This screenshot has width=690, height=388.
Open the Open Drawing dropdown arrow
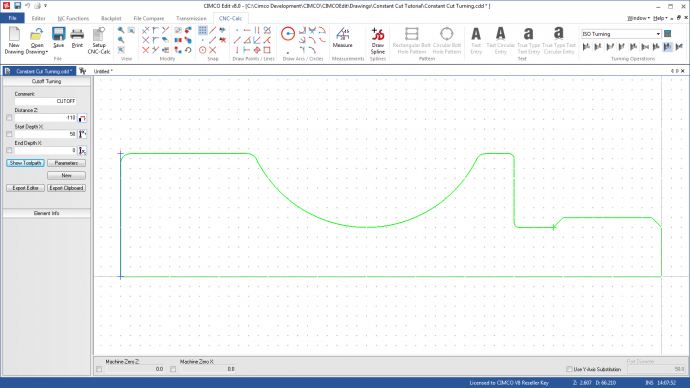[x=47, y=52]
